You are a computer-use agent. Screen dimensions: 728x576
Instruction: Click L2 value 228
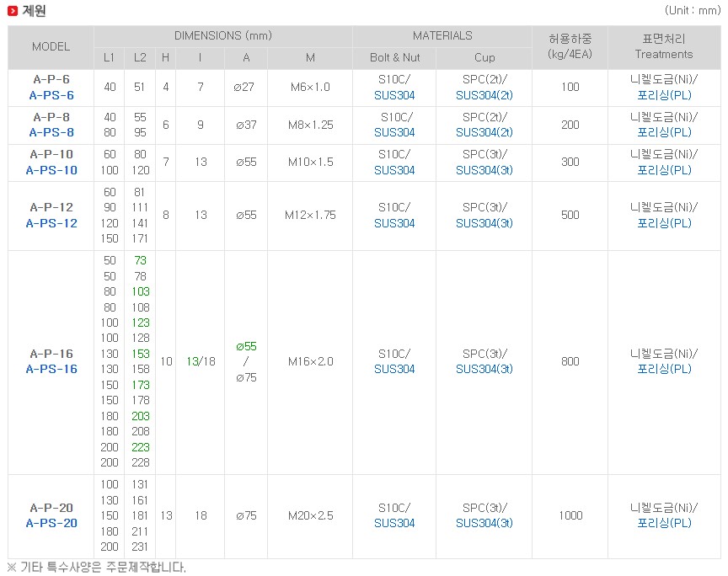(x=140, y=462)
